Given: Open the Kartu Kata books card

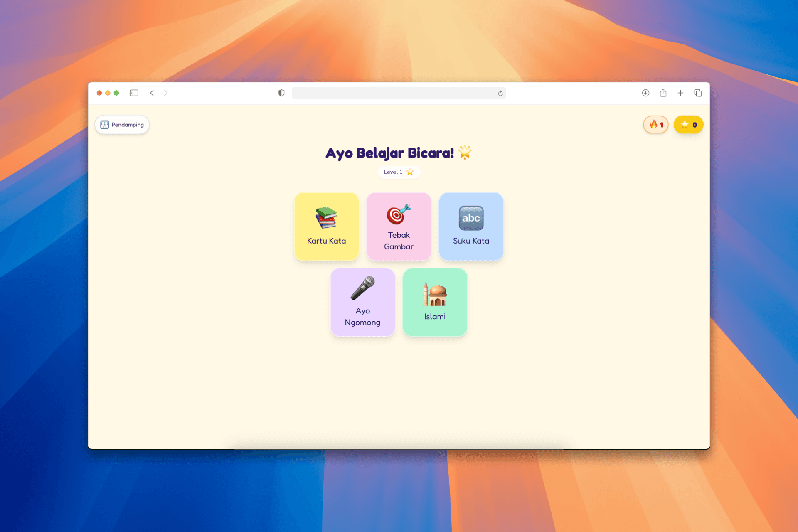Looking at the screenshot, I should click(326, 227).
